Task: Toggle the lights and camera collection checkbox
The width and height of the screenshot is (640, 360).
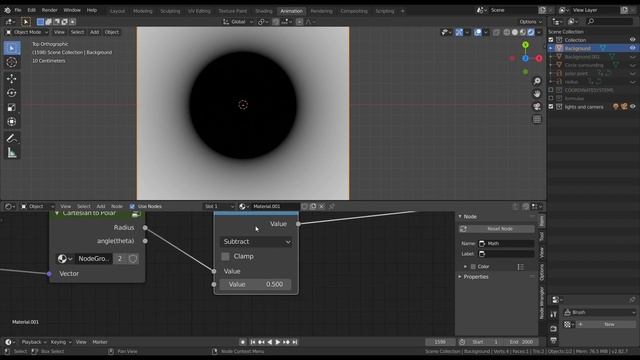Action: (x=551, y=107)
